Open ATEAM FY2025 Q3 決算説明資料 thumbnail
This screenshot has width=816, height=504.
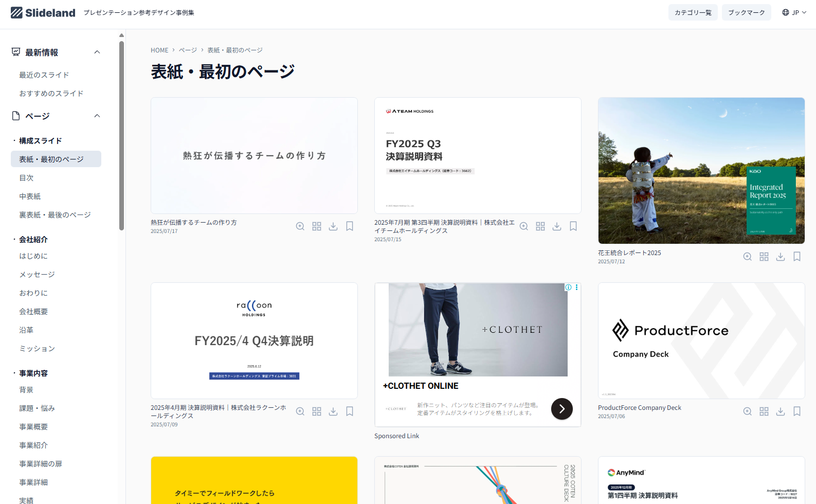click(478, 155)
